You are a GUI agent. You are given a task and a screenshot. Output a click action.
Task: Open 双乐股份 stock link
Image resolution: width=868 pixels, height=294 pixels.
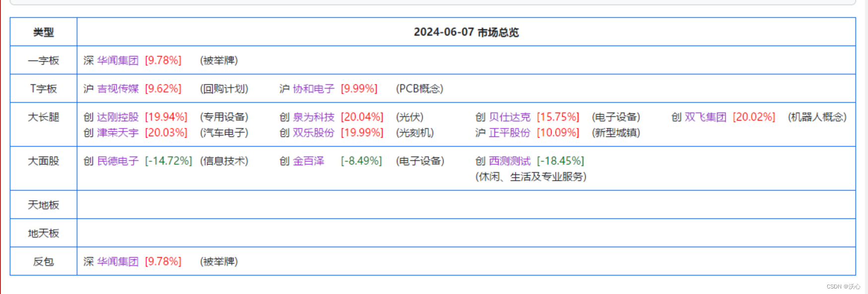click(314, 133)
